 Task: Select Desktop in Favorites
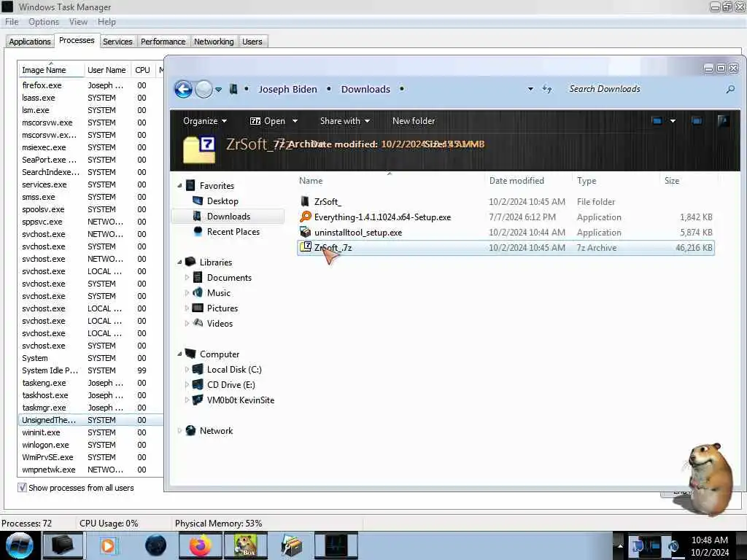coord(222,201)
